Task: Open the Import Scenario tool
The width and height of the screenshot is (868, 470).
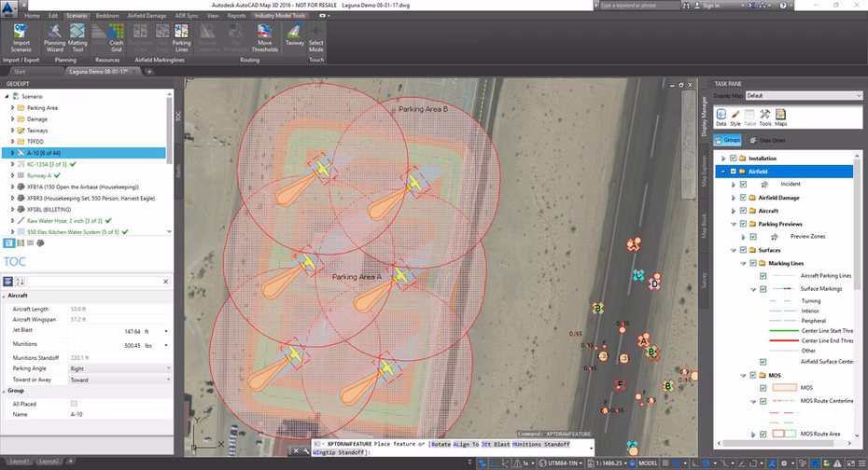Action: pos(21,38)
